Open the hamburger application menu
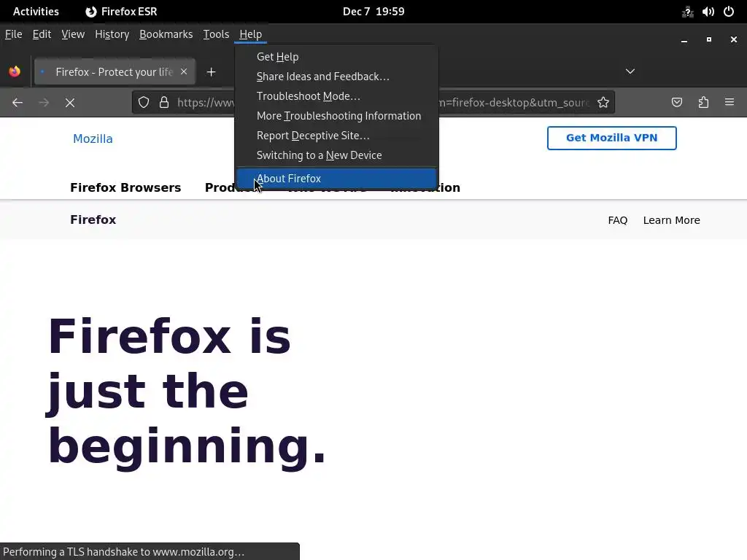The width and height of the screenshot is (747, 560). point(729,102)
